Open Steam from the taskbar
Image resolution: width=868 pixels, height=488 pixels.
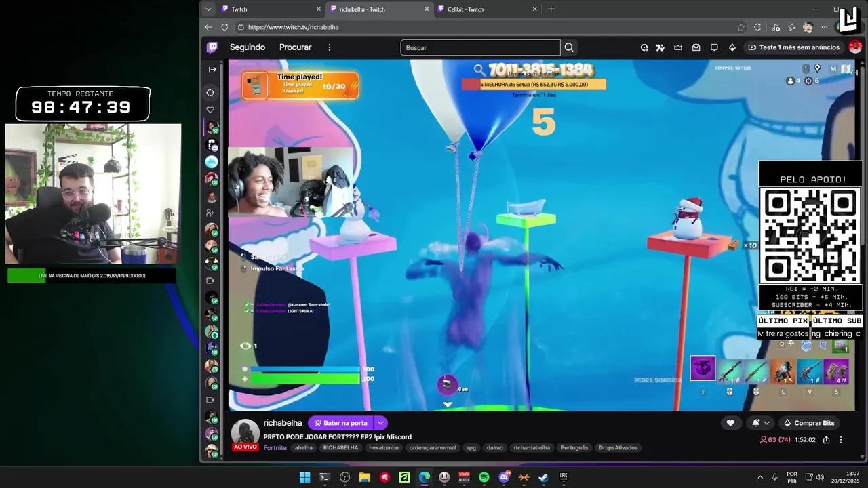coord(543,477)
